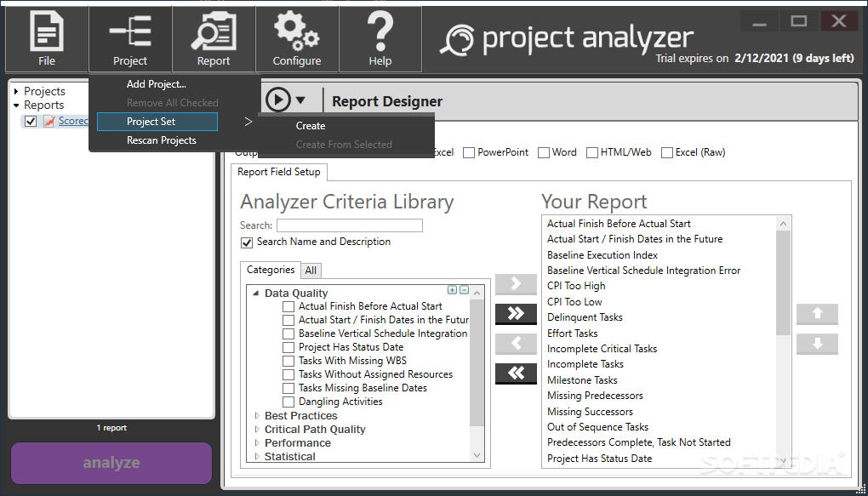Image resolution: width=868 pixels, height=496 pixels.
Task: Move report item up with arrow button
Action: (x=817, y=314)
